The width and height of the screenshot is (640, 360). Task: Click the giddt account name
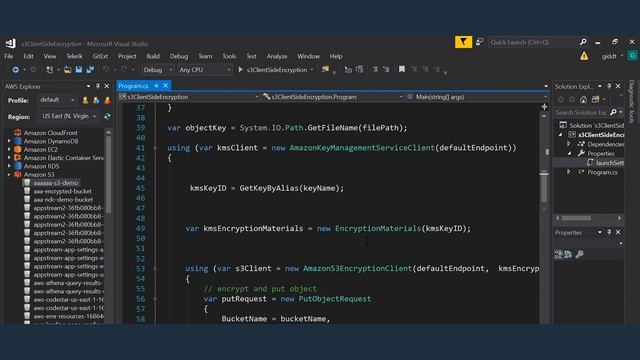(x=609, y=56)
